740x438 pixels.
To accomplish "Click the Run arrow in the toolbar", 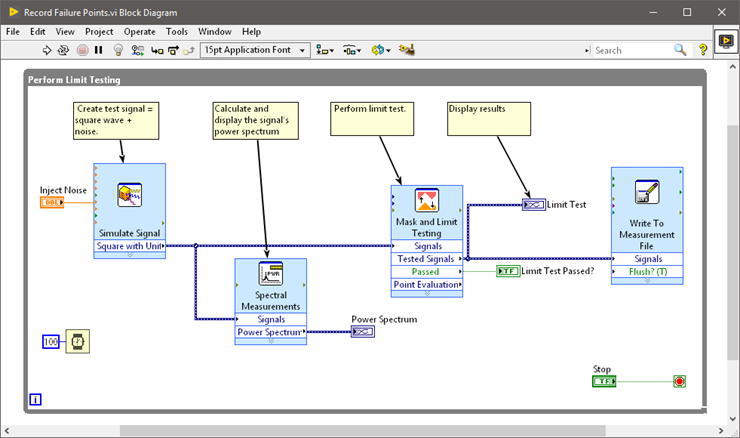I will pyautogui.click(x=46, y=49).
